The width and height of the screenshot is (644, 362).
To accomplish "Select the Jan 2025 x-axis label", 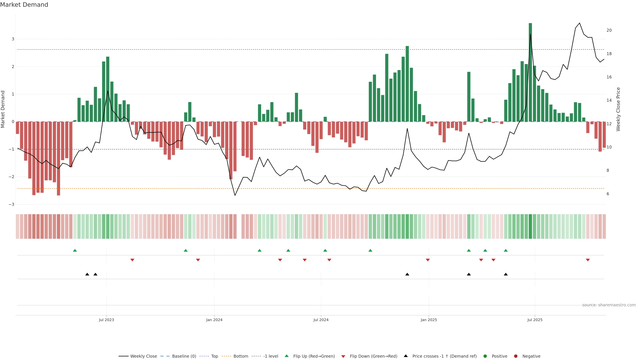I will tap(429, 320).
